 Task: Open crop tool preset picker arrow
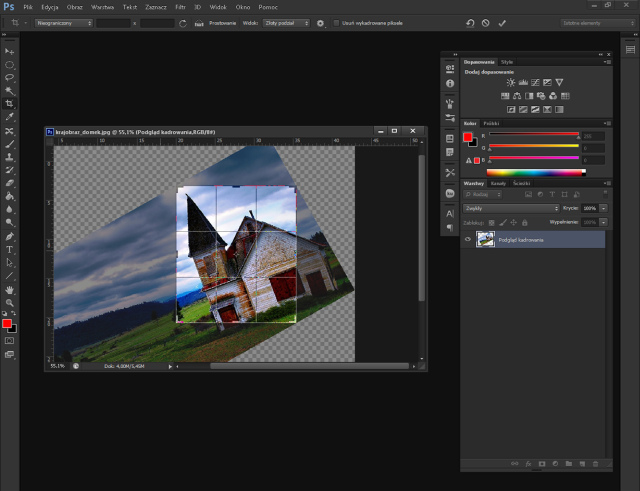pyautogui.click(x=25, y=23)
